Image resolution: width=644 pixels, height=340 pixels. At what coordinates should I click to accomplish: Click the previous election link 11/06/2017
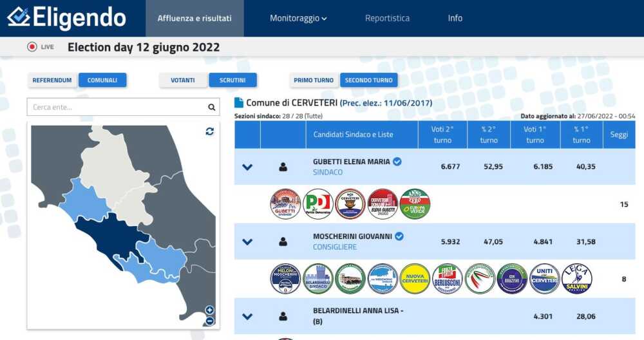(x=386, y=103)
